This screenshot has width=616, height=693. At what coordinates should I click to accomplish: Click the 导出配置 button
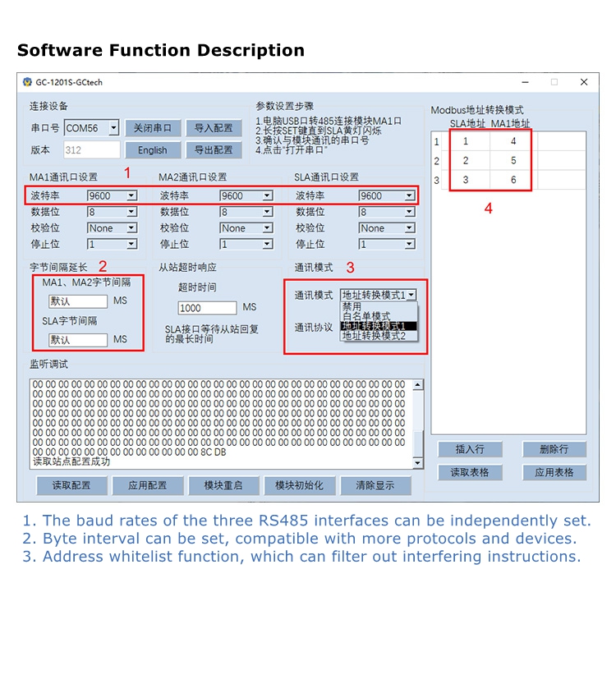click(214, 150)
